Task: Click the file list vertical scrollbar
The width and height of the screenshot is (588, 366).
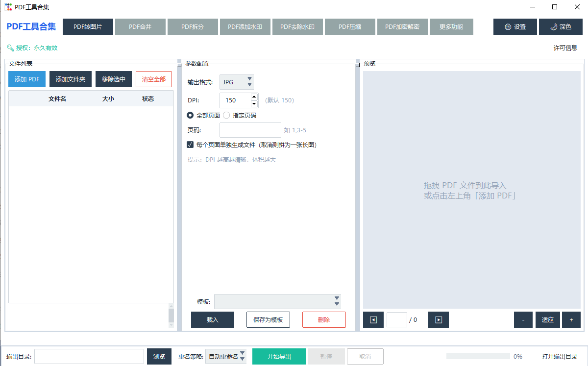Action: [171, 316]
